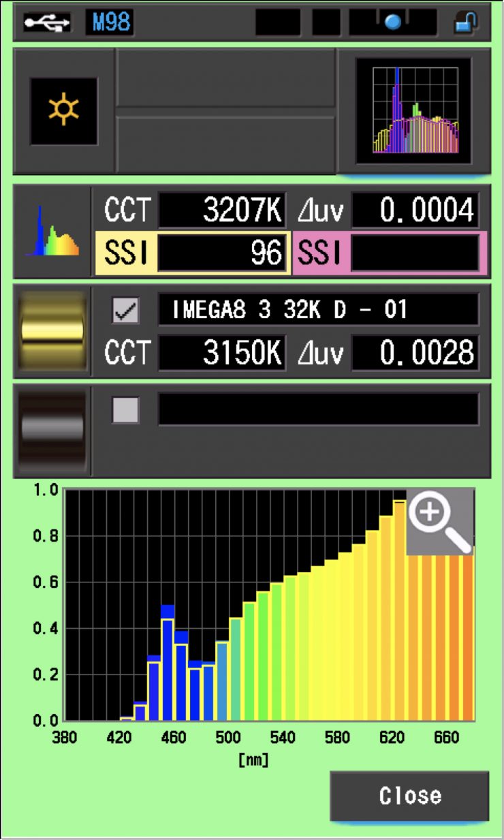The width and height of the screenshot is (504, 840).
Task: Enable the empty second reference checkbox
Action: (x=125, y=410)
